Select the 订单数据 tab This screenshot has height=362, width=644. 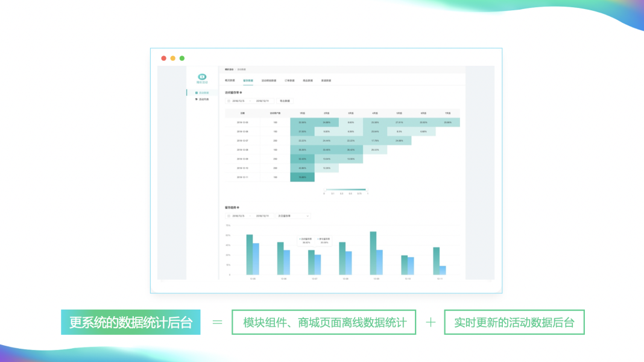(x=289, y=80)
